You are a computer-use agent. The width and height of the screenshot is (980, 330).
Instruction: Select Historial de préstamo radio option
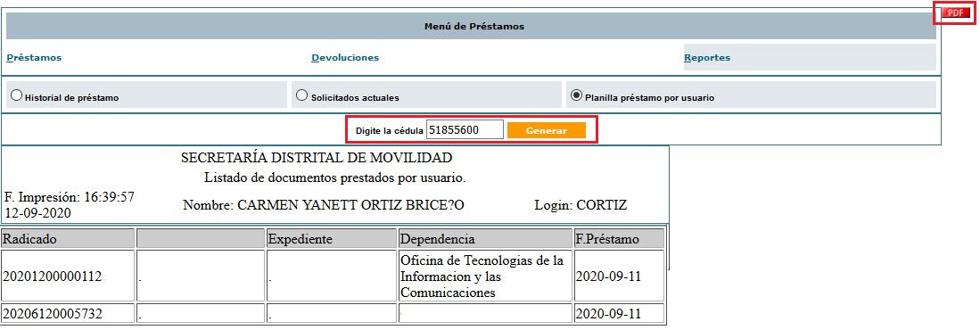(17, 95)
